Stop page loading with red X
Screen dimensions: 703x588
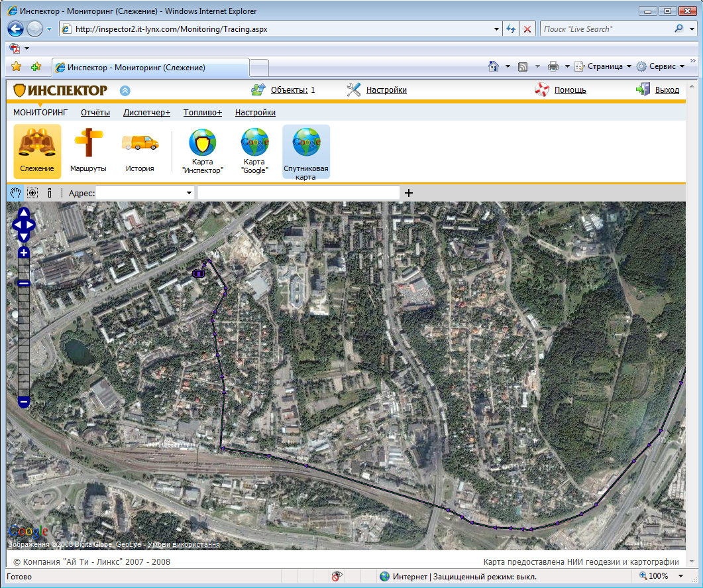tap(527, 29)
